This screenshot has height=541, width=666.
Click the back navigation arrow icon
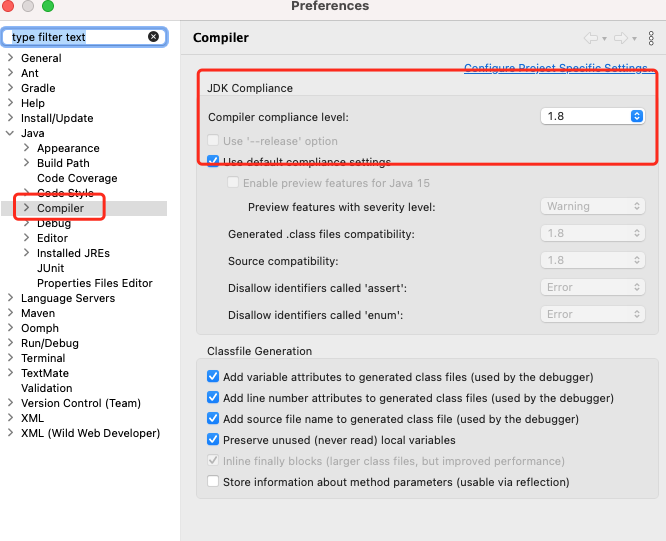pyautogui.click(x=591, y=38)
